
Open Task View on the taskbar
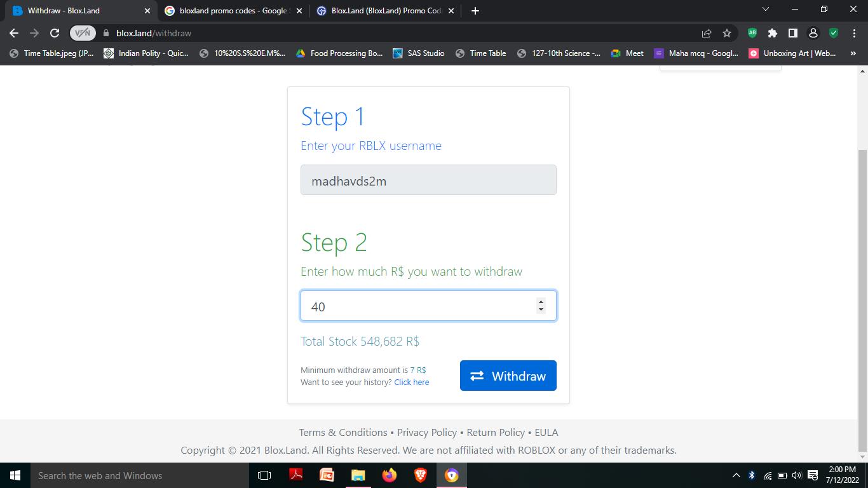[x=264, y=475]
